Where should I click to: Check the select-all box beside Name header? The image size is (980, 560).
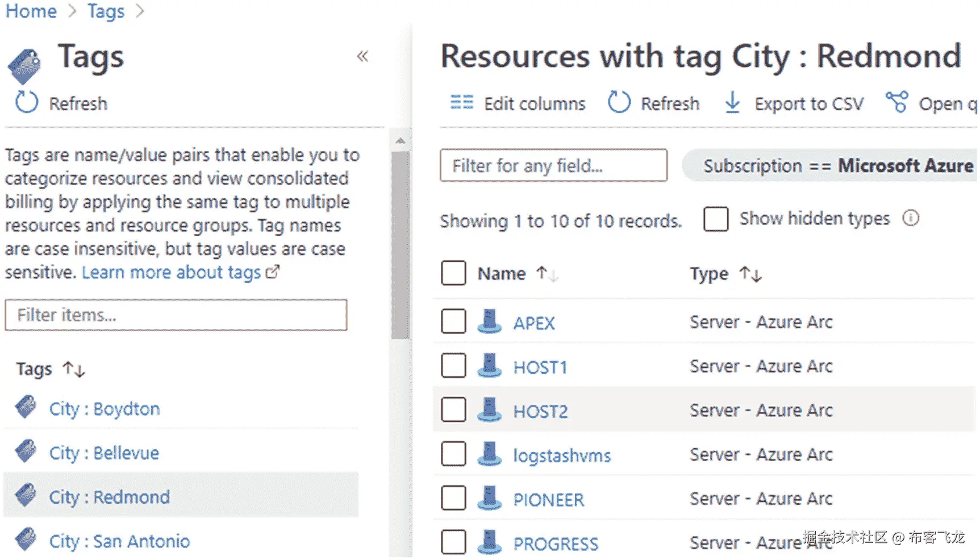[x=453, y=273]
